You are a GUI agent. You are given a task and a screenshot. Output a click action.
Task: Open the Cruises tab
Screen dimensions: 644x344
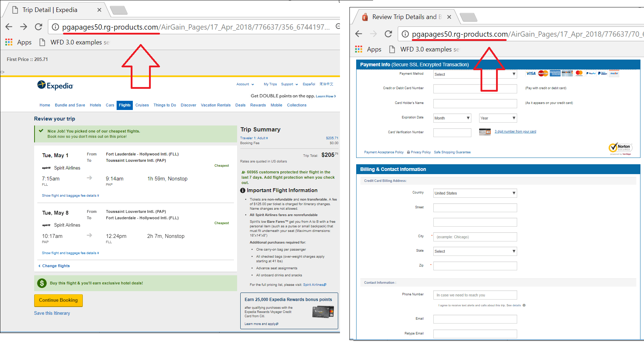pyautogui.click(x=142, y=105)
